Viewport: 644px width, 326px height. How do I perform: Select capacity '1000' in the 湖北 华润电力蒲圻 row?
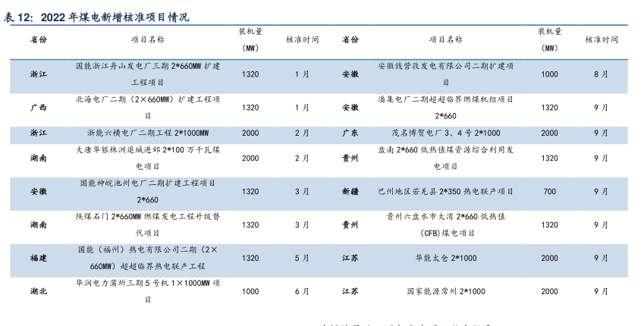coord(250,291)
